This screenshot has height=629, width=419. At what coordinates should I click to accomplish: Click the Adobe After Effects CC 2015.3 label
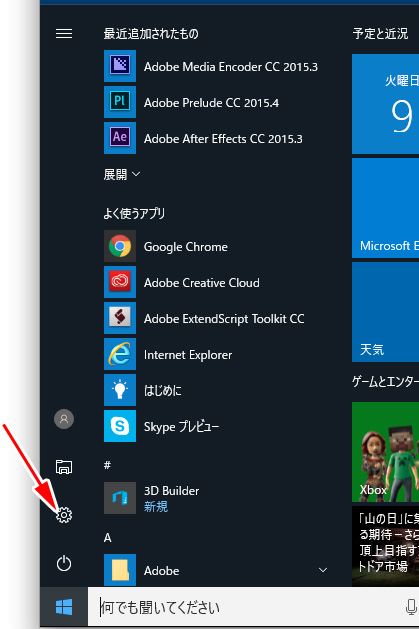[x=223, y=139]
